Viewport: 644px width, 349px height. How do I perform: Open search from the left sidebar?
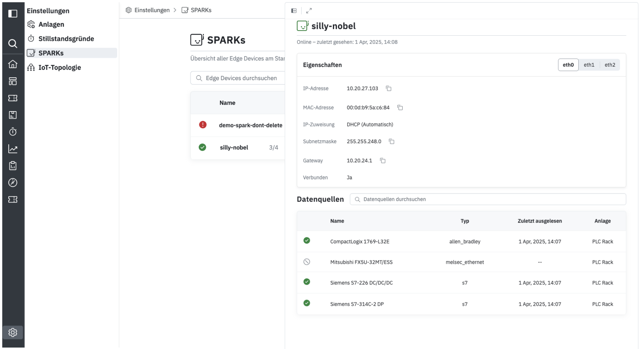13,44
